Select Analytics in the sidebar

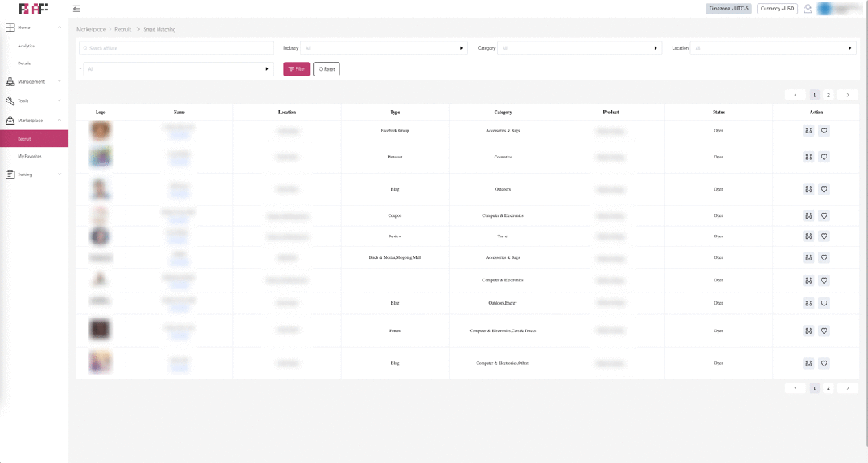(x=26, y=46)
